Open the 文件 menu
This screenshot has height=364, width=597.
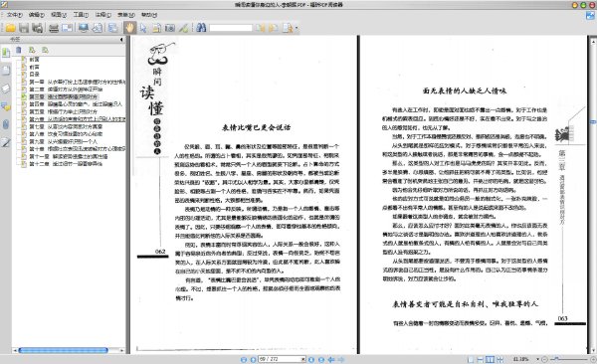pyautogui.click(x=15, y=15)
